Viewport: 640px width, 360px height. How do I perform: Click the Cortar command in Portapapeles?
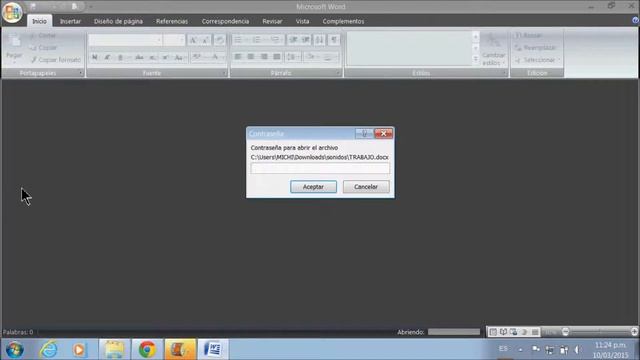point(43,36)
